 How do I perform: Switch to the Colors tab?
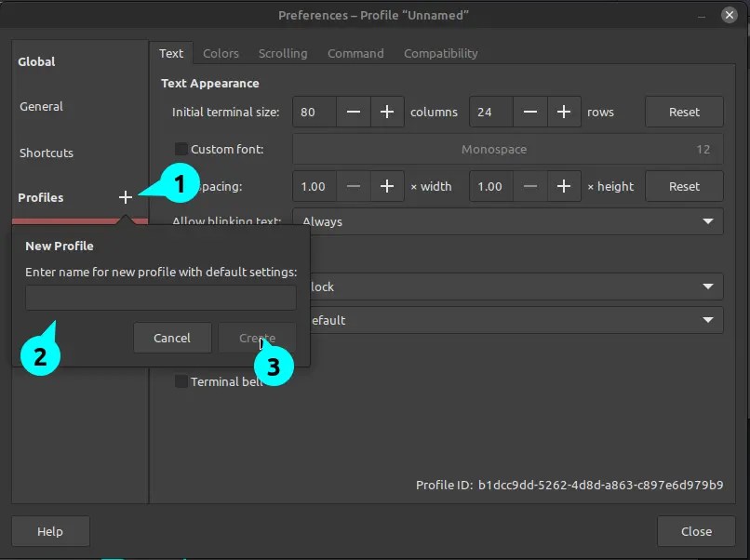point(221,53)
